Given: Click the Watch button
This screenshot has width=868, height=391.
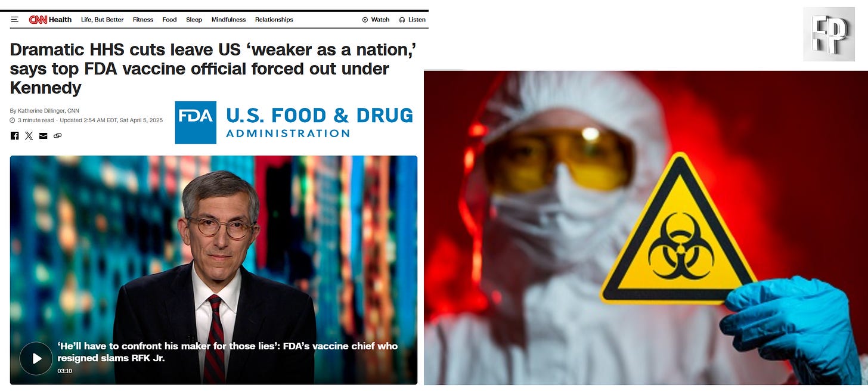Looking at the screenshot, I should 376,20.
